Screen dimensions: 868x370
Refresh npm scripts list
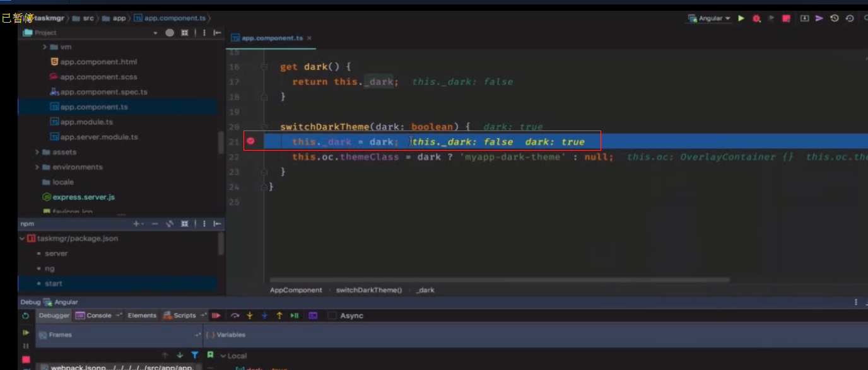pos(169,224)
